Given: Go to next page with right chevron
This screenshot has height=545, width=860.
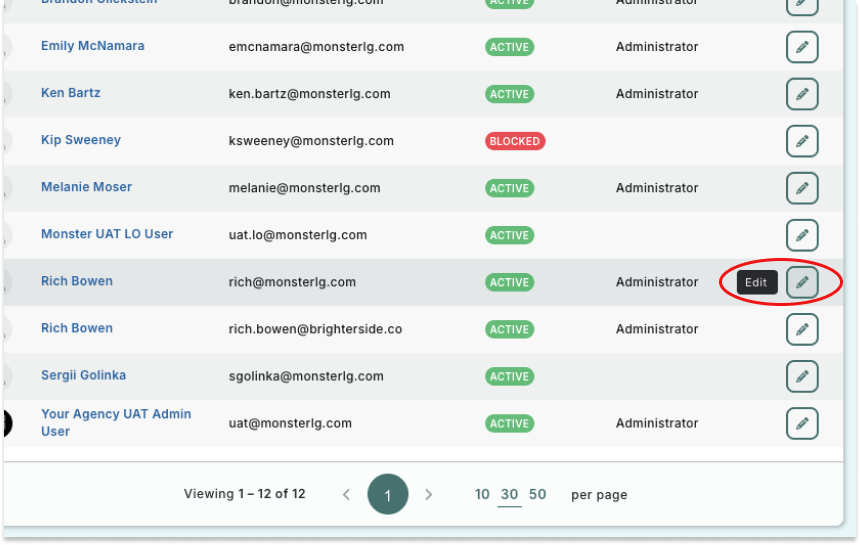Looking at the screenshot, I should tap(429, 494).
